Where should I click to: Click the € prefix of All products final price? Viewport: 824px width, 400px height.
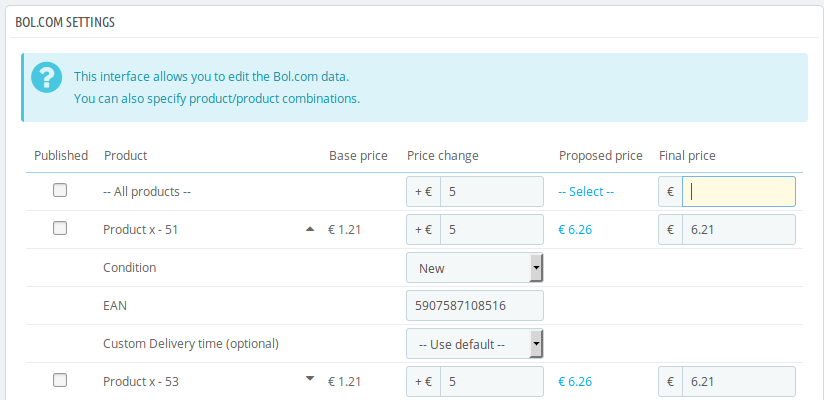(x=671, y=191)
